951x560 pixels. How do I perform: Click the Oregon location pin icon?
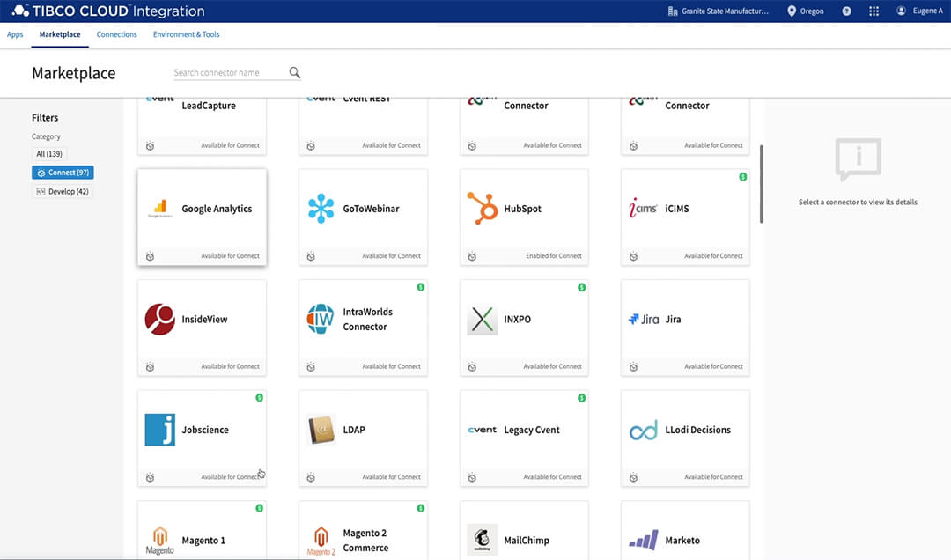792,11
